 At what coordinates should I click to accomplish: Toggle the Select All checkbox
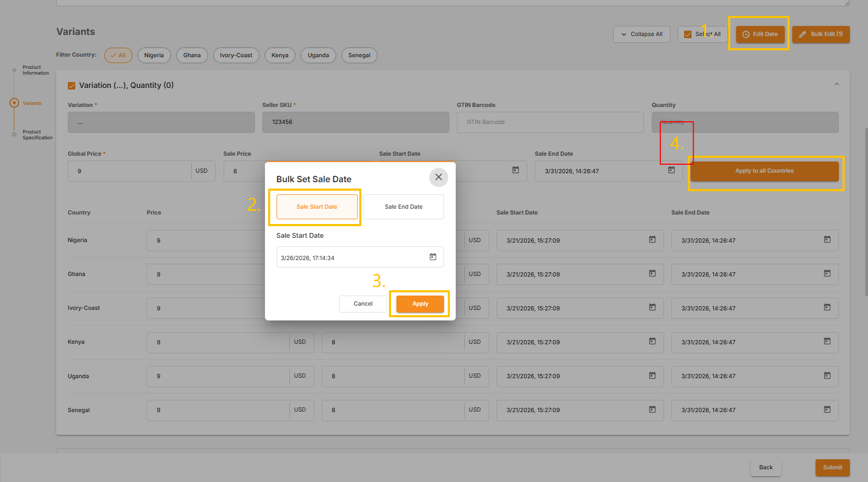point(688,34)
